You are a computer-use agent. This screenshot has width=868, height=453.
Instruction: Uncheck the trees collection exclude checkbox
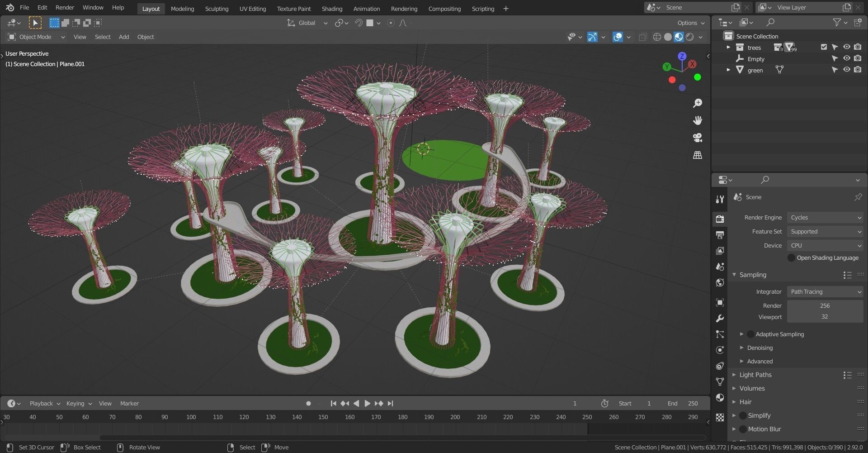pyautogui.click(x=824, y=47)
